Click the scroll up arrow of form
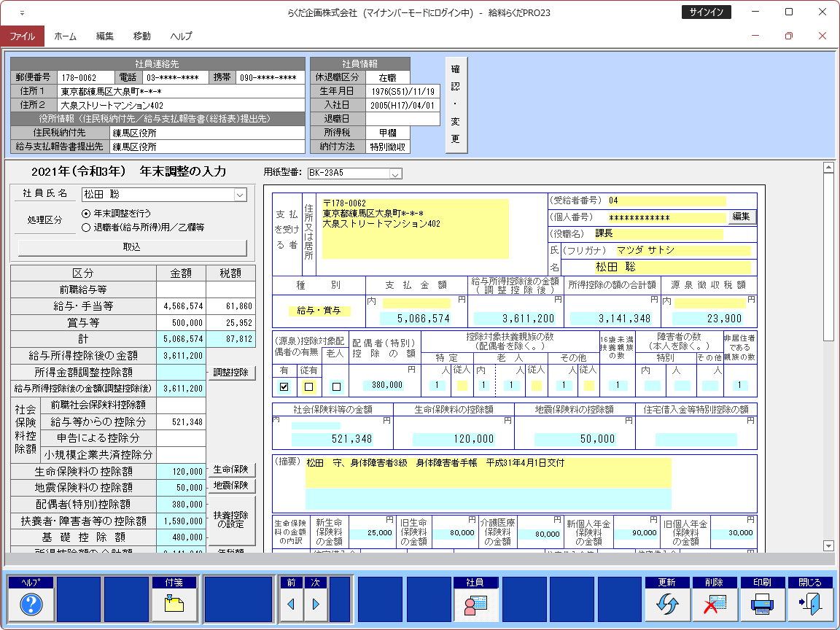Viewport: 840px width, 630px height. 828,168
